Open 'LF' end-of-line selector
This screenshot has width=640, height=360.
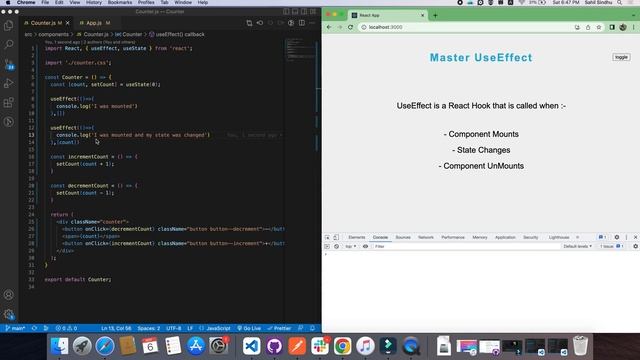tap(190, 328)
